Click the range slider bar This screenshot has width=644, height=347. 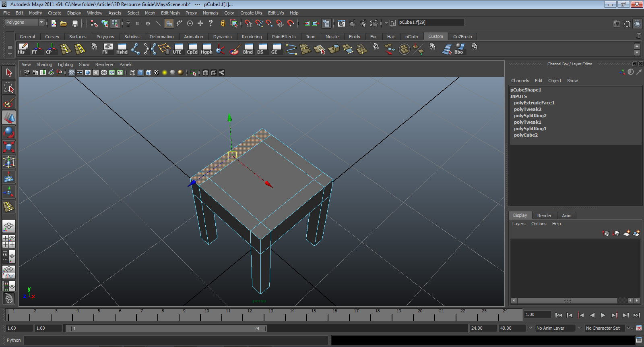(x=166, y=328)
